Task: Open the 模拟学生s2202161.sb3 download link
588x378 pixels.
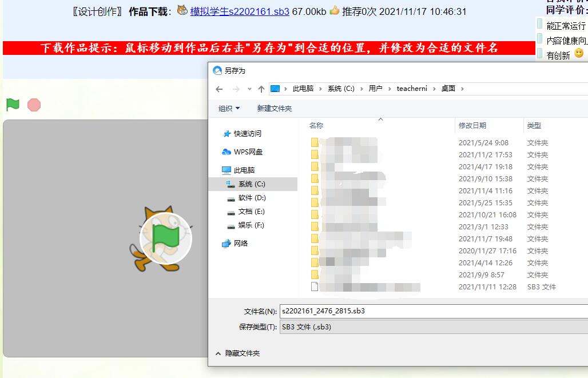Action: point(240,11)
